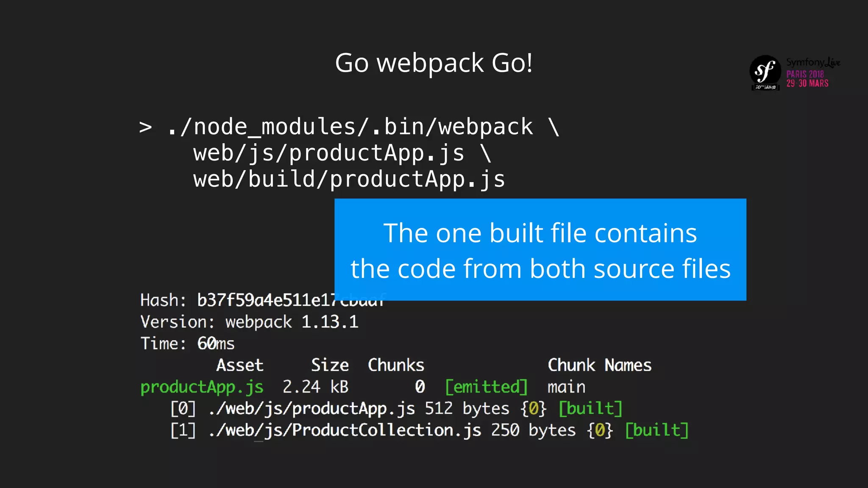Click the 'Asset' column header

pyautogui.click(x=240, y=365)
